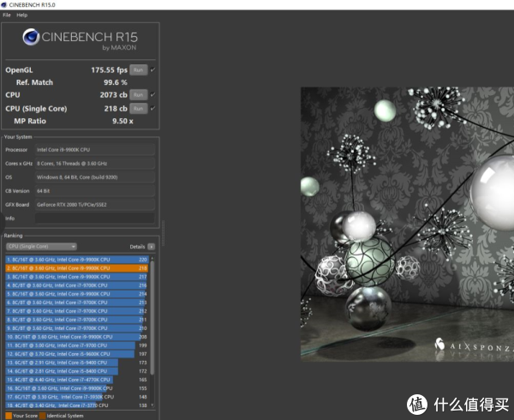Select ranking row 14 i5-8400 scoring 172
514x420 pixels.
[x=77, y=371]
